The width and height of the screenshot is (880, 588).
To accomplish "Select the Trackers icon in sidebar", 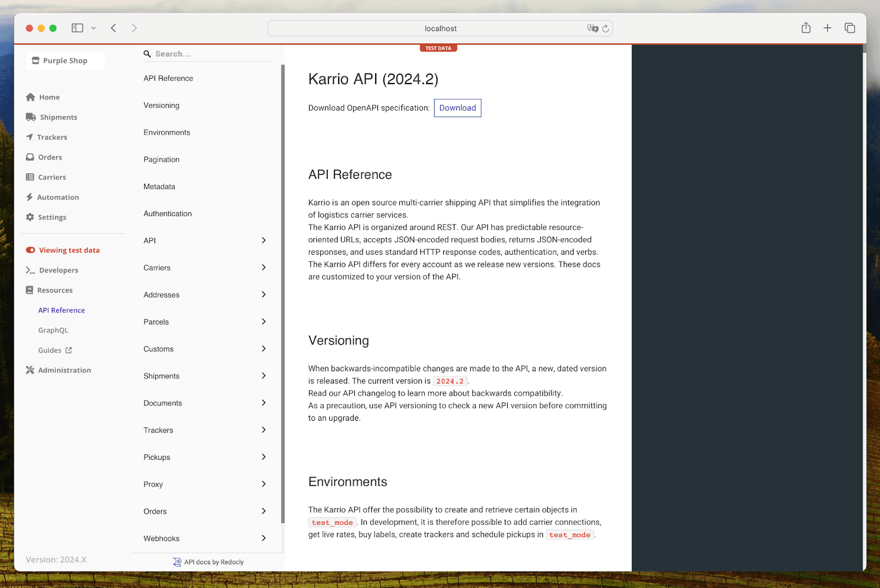I will click(30, 137).
